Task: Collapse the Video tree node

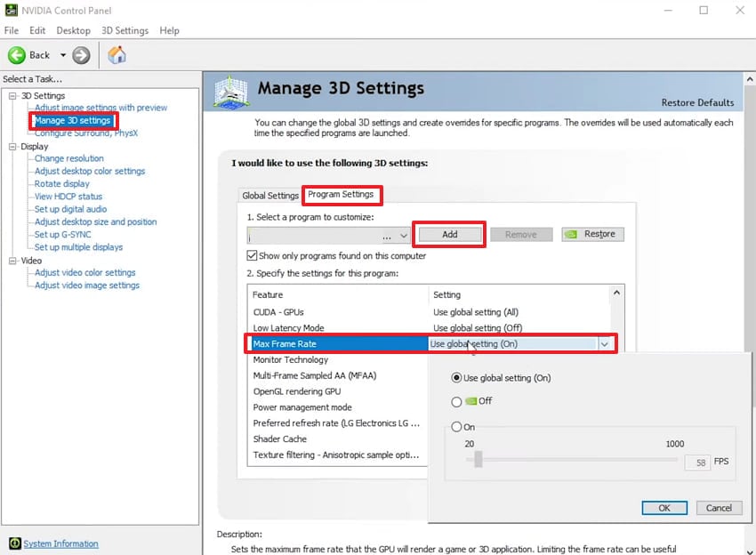Action: pos(12,261)
